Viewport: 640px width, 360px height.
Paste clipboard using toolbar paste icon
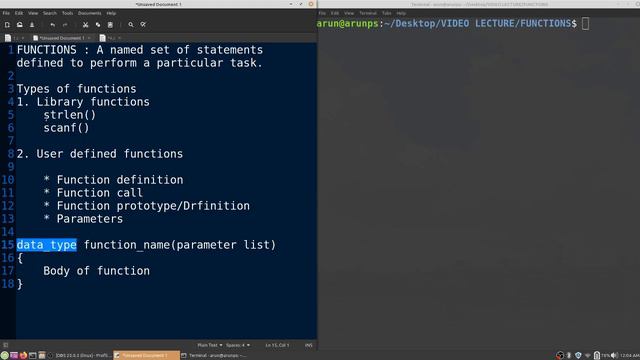[x=110, y=25]
